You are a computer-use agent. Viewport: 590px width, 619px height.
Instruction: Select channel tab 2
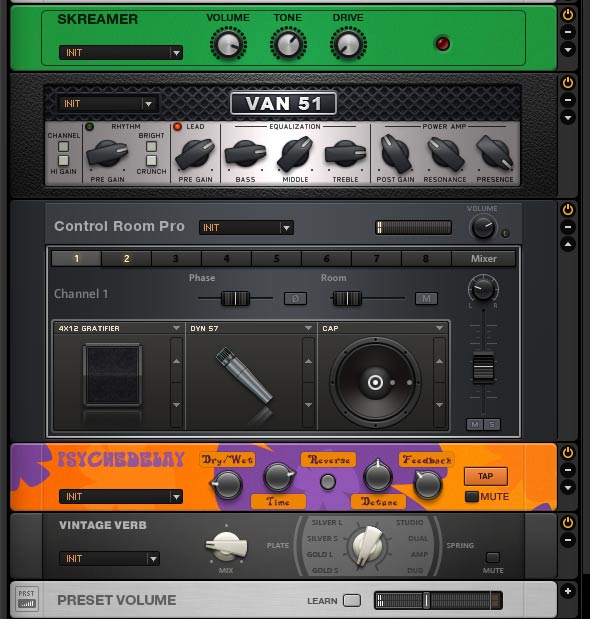[126, 259]
